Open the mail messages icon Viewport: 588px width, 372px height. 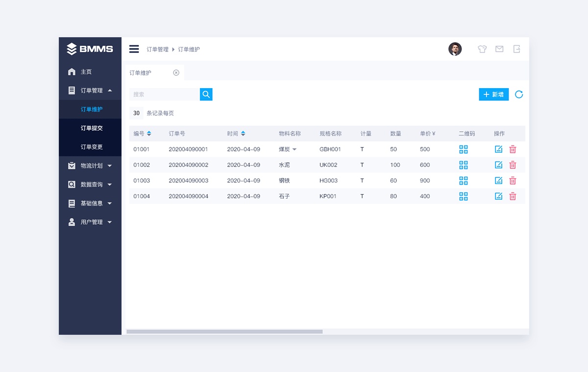(499, 49)
